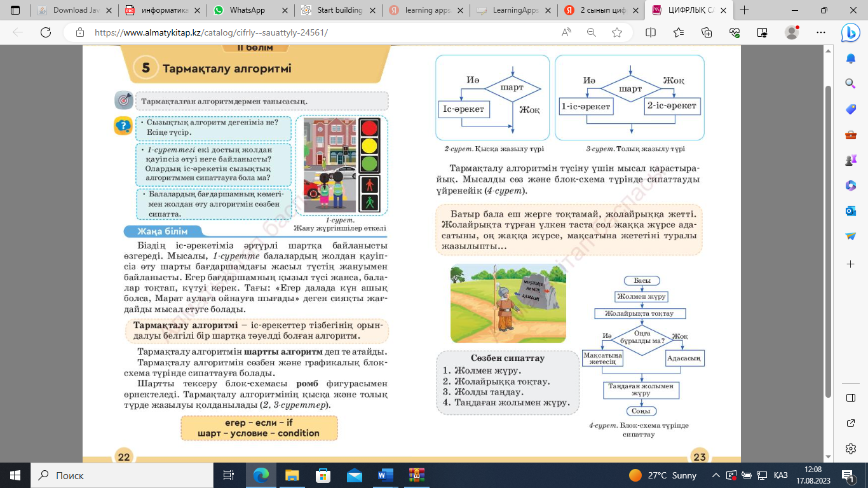The image size is (868, 488).
Task: Click the 2-сурет short form flowchart
Action: [x=492, y=98]
